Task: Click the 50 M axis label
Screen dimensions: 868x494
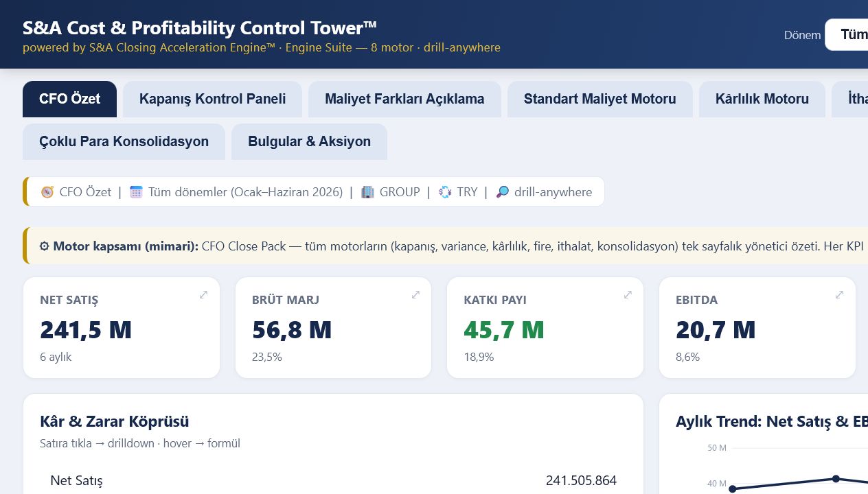Action: click(717, 448)
